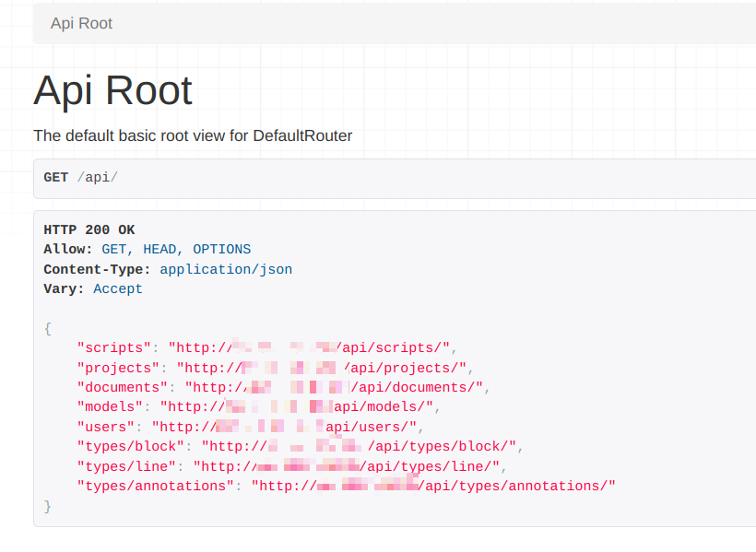Click the large Api Root page heading
Viewport: 756px width, 552px height.
click(x=112, y=90)
